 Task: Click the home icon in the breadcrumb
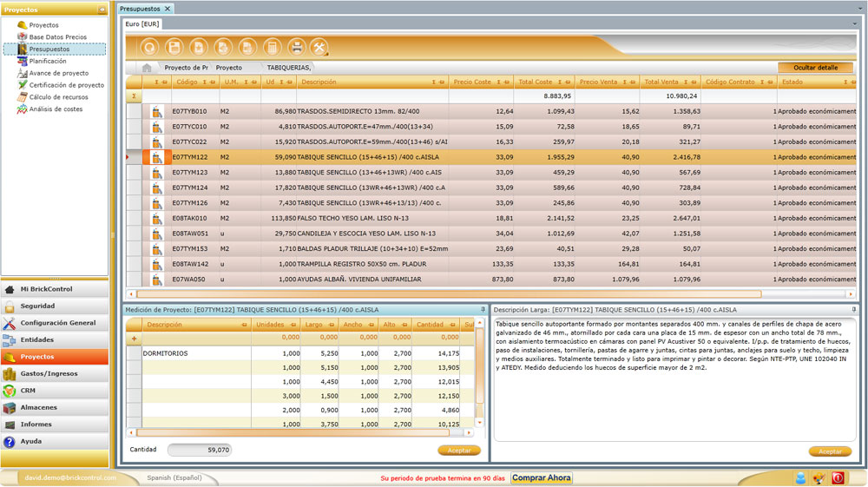click(x=147, y=68)
